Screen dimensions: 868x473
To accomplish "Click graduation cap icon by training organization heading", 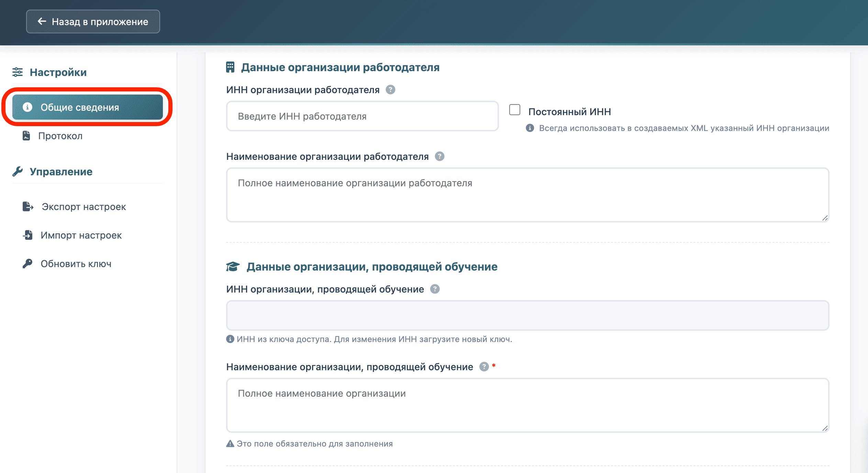I will [x=233, y=267].
